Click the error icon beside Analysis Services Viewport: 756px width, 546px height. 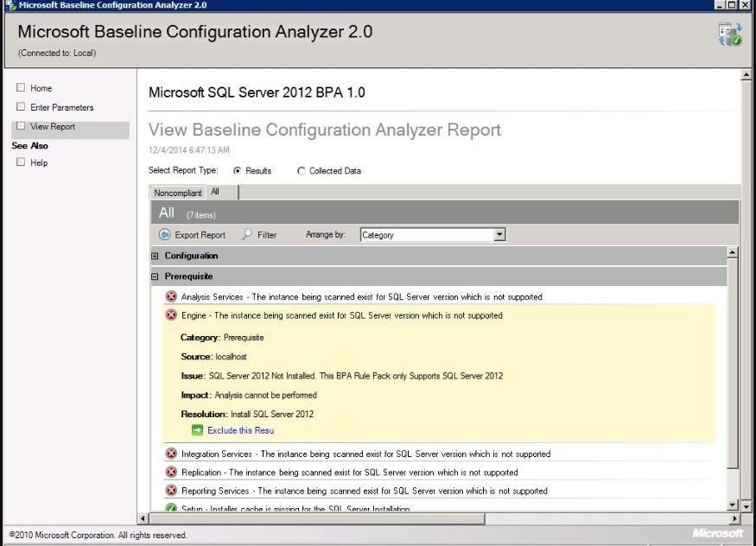[x=171, y=296]
